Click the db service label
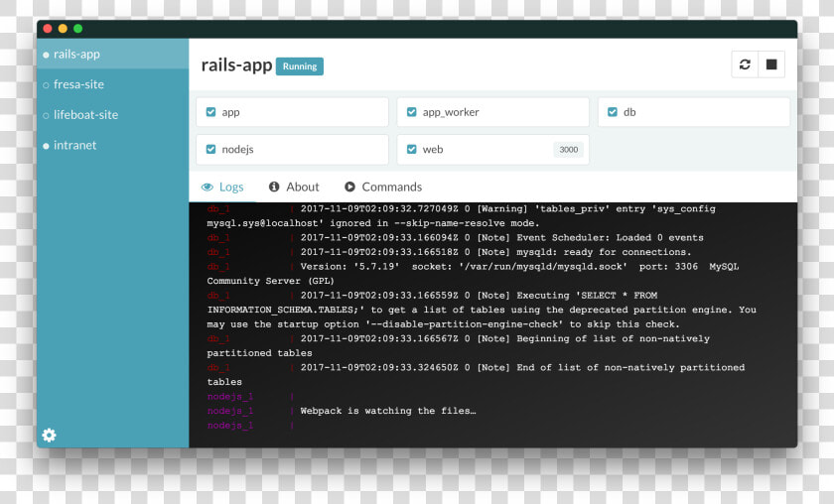 (629, 112)
